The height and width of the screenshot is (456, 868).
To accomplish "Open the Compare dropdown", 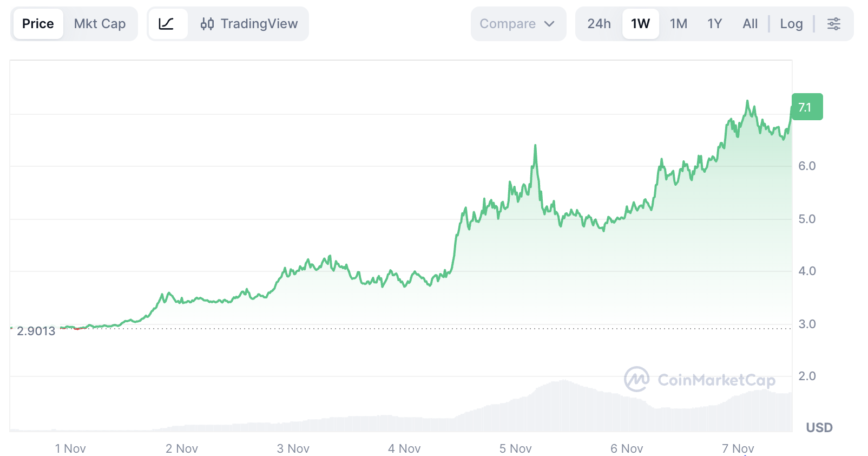I will 518,23.
